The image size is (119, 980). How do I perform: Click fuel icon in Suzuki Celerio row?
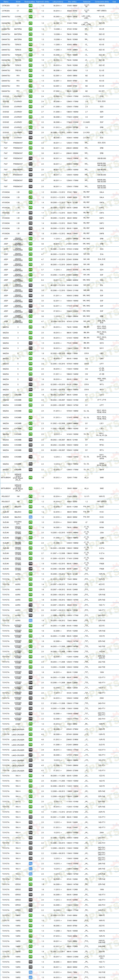tap(30, 522)
